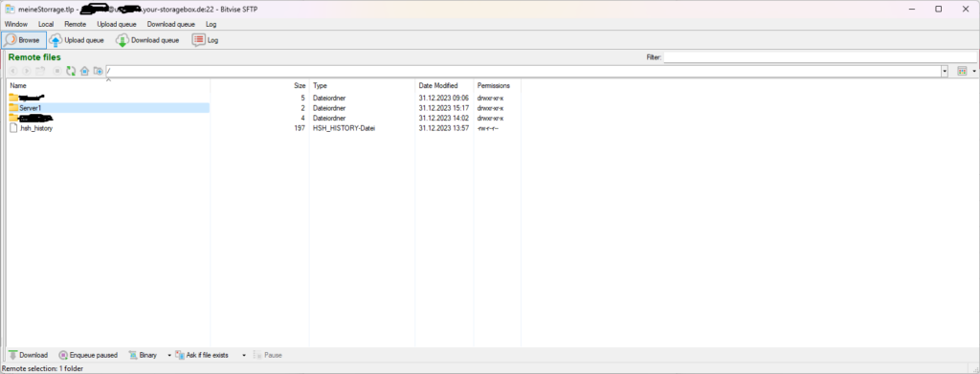
Task: Click Ask if file exists option
Action: pyautogui.click(x=201, y=355)
